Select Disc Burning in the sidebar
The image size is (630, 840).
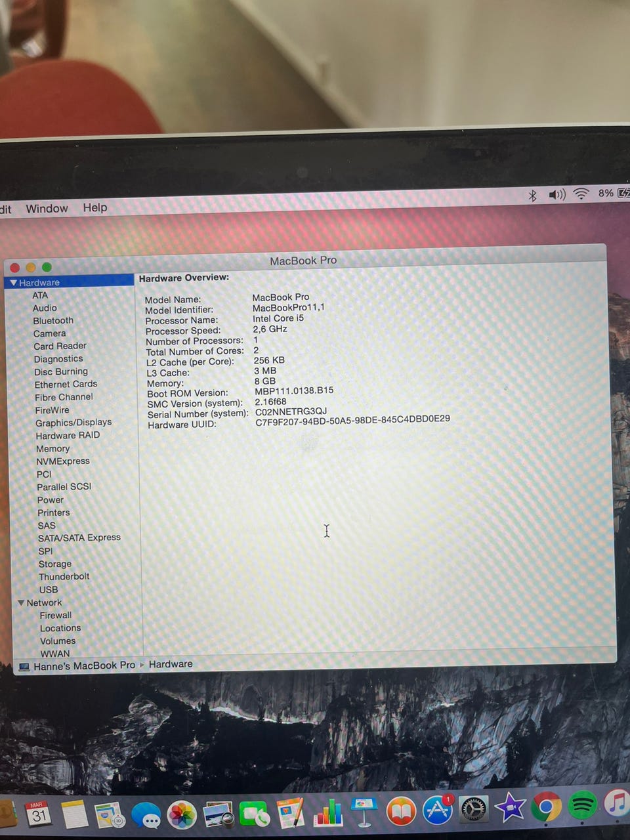tap(61, 371)
